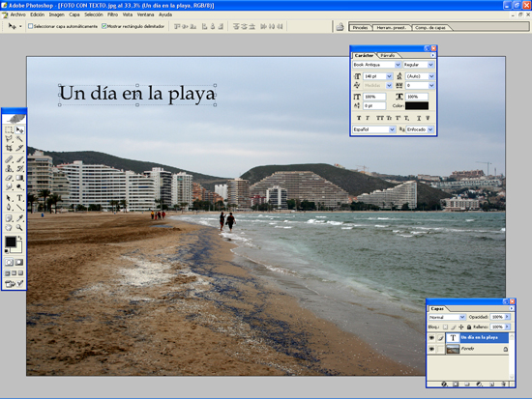The image size is (532, 399).
Task: Select the Horizontal Type tool
Action: coord(19,198)
